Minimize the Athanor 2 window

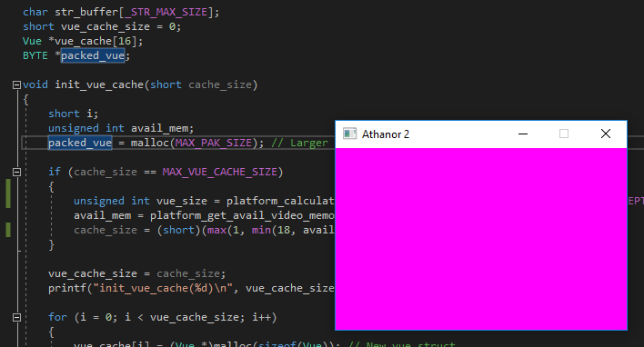[523, 134]
